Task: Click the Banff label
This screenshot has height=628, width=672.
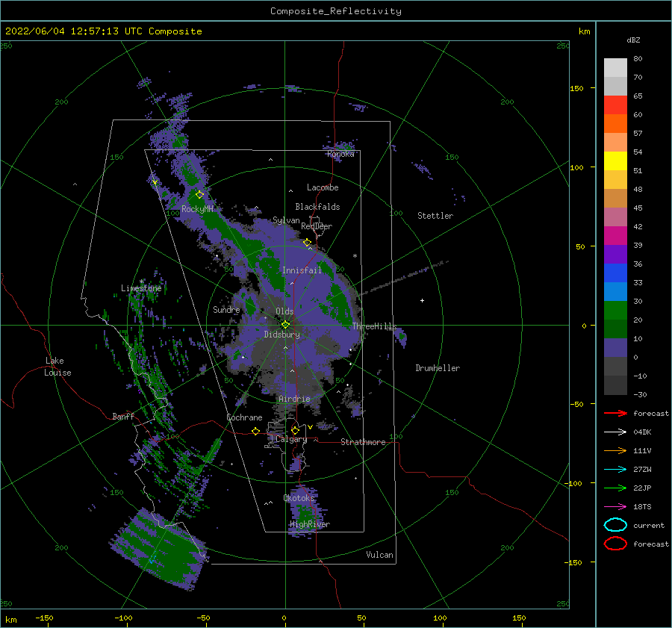Action: coord(123,416)
